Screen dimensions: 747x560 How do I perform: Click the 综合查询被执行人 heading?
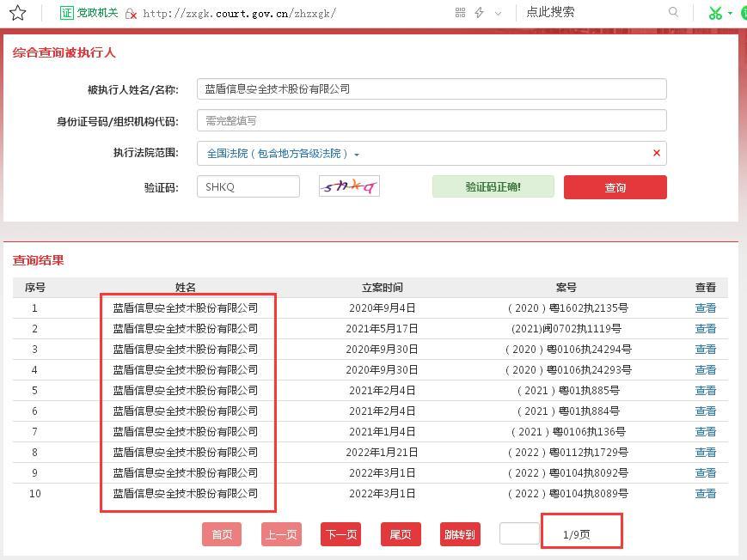(x=64, y=52)
